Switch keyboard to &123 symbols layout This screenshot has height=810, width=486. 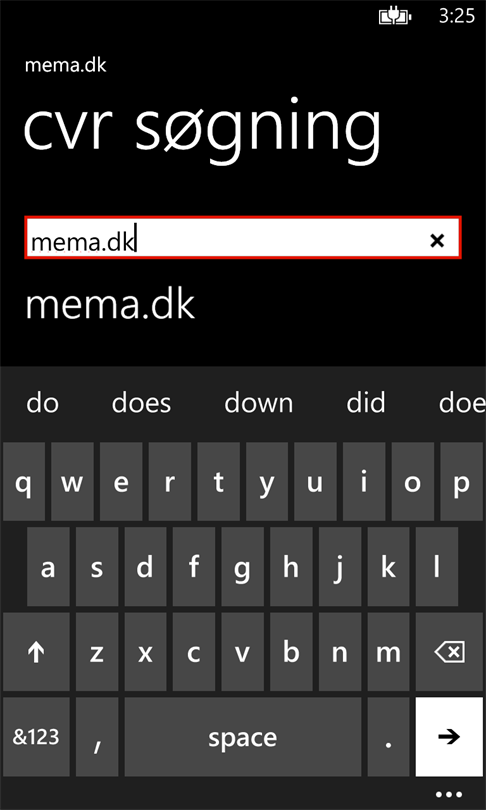pyautogui.click(x=36, y=736)
